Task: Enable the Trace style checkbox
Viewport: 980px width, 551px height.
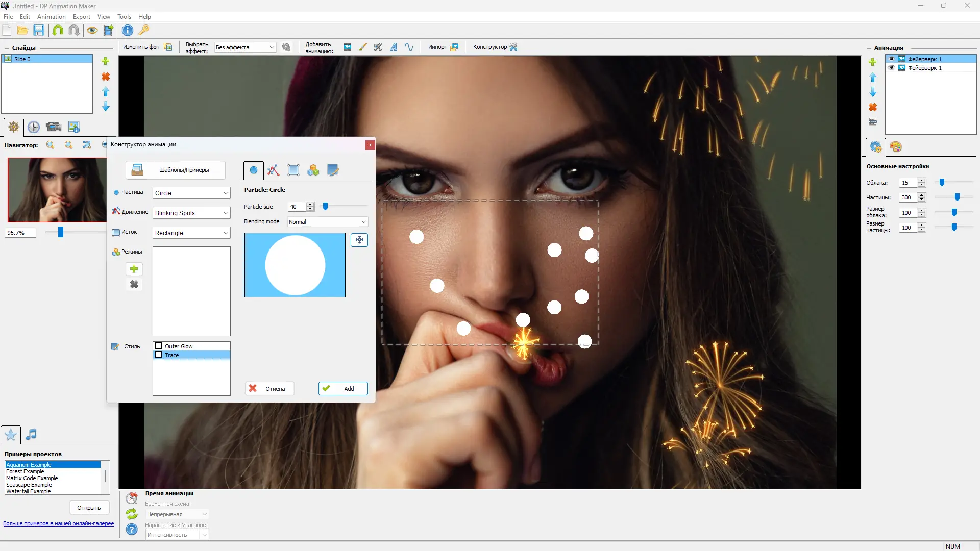Action: pos(159,355)
